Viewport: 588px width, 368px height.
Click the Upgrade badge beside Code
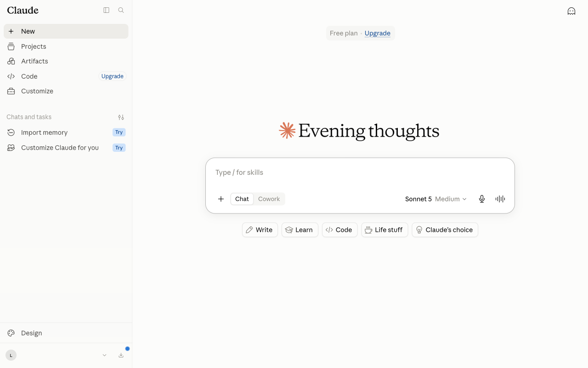click(x=113, y=76)
